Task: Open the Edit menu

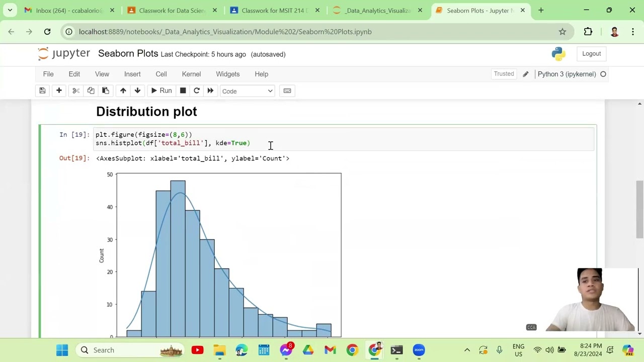Action: tap(74, 74)
